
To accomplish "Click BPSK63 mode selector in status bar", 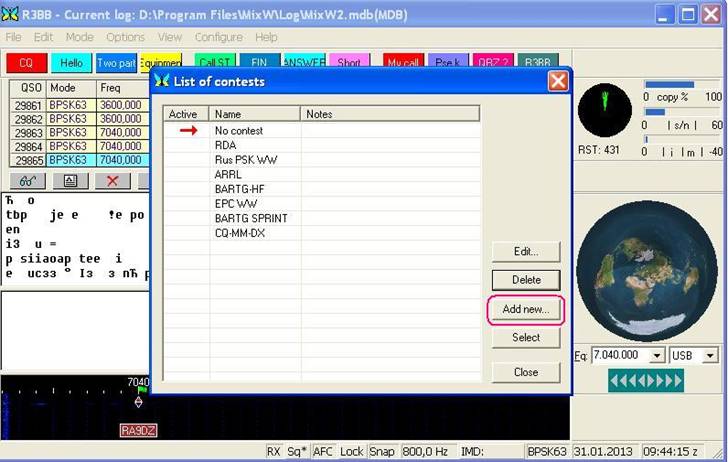I will 547,452.
